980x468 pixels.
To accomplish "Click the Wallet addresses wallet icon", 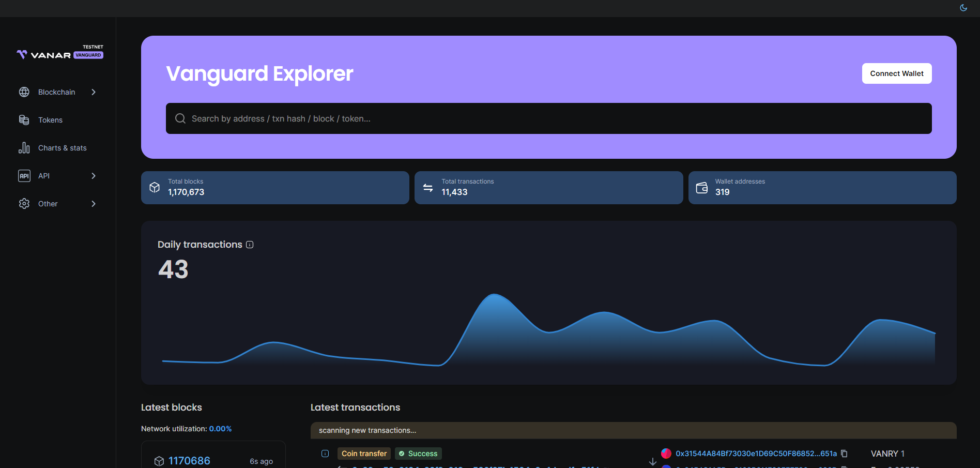I will point(701,187).
